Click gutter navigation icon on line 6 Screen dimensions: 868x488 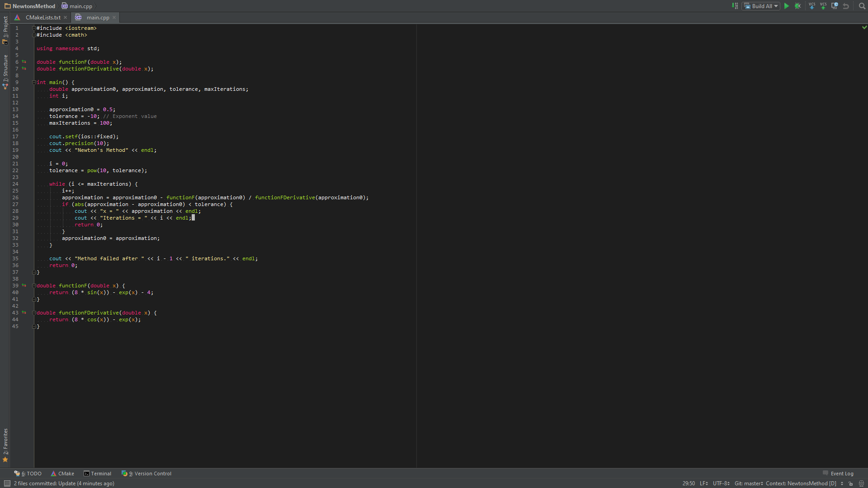pos(24,62)
